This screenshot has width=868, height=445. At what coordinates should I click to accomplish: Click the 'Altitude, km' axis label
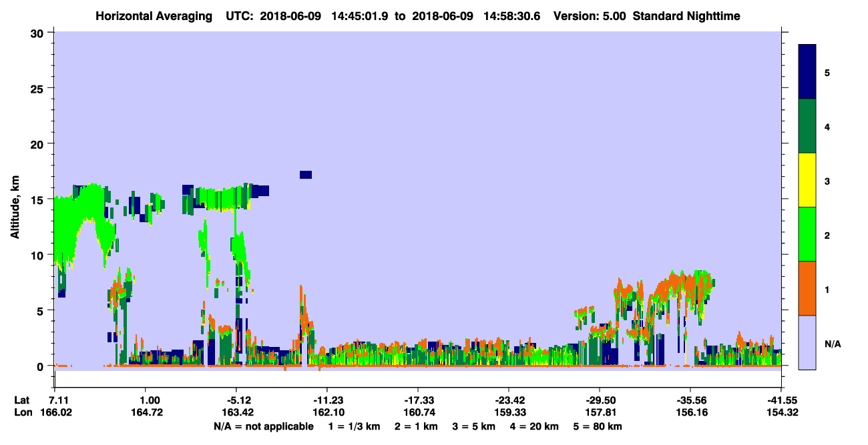15,208
